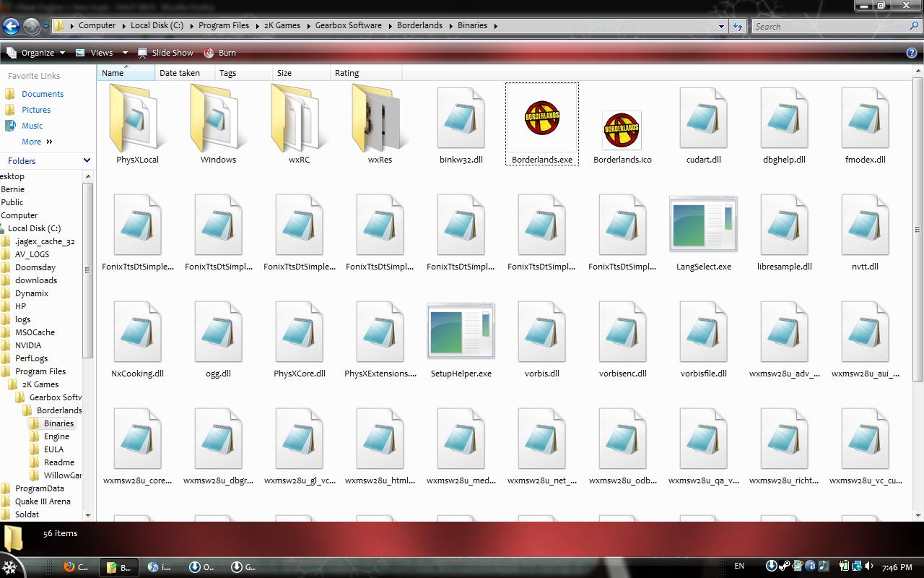Go to Pictures favorite link
Viewport: 924px width, 578px height.
pyautogui.click(x=36, y=110)
